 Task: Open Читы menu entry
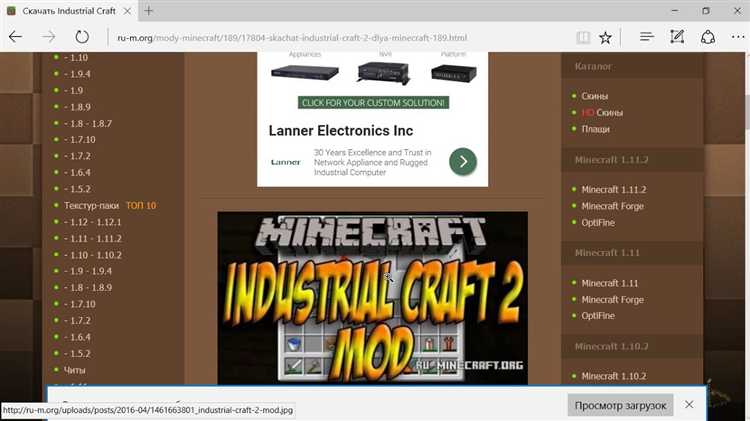75,370
